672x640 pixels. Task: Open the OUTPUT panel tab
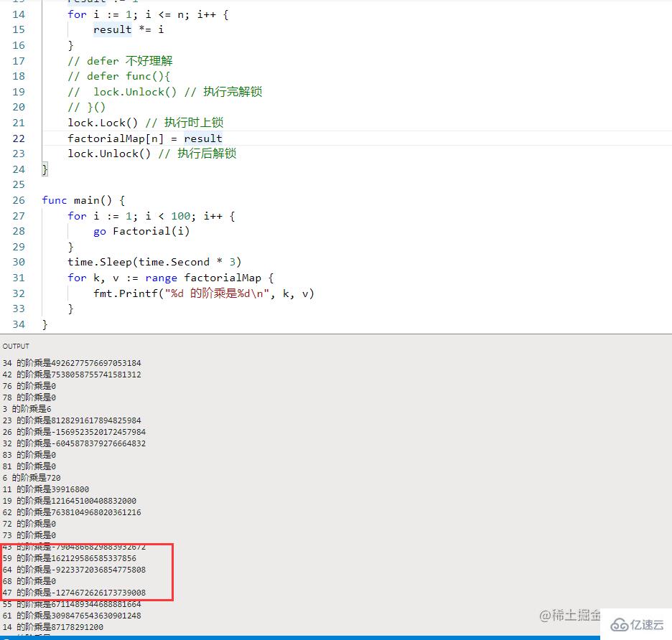16,346
